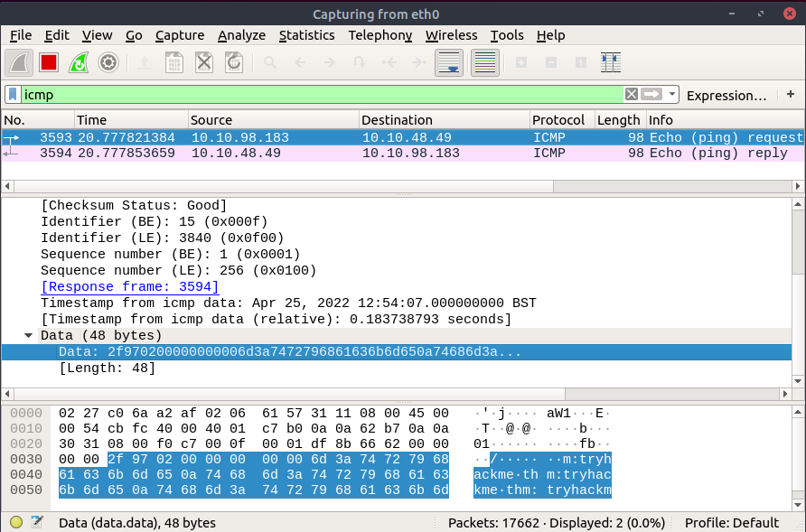Click the go to specific packet icon

click(x=360, y=62)
